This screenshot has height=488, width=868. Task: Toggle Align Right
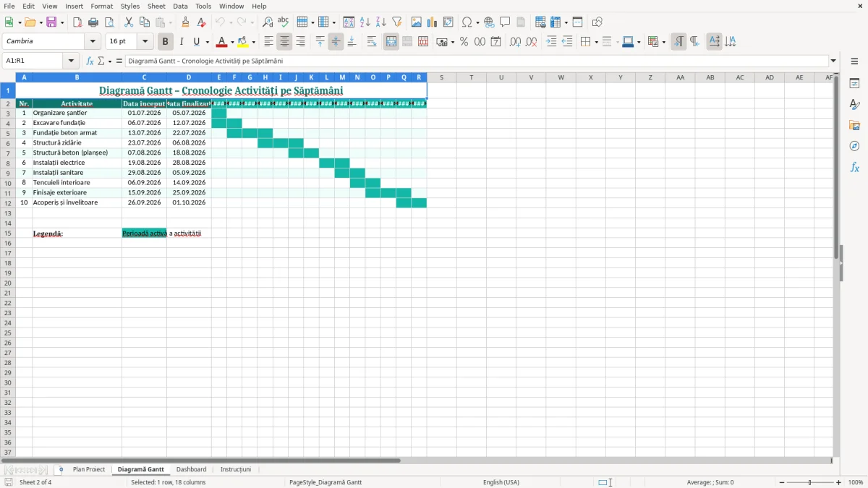pos(300,42)
